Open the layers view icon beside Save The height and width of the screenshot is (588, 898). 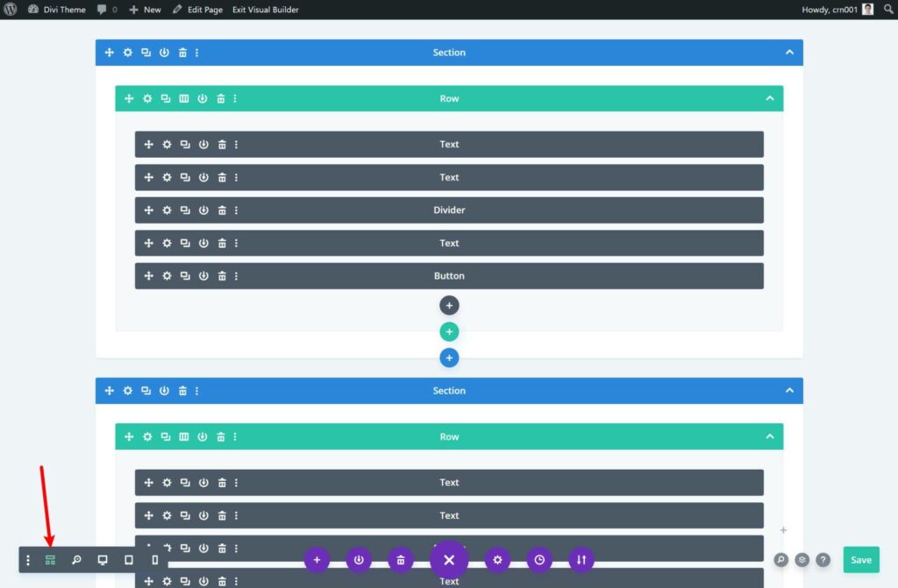802,560
